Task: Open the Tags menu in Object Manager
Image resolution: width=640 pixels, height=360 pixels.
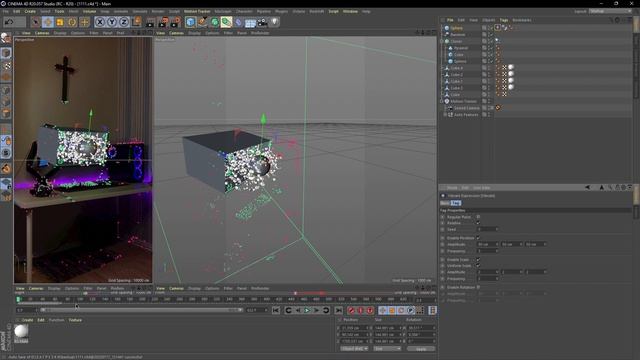Action: tap(504, 20)
